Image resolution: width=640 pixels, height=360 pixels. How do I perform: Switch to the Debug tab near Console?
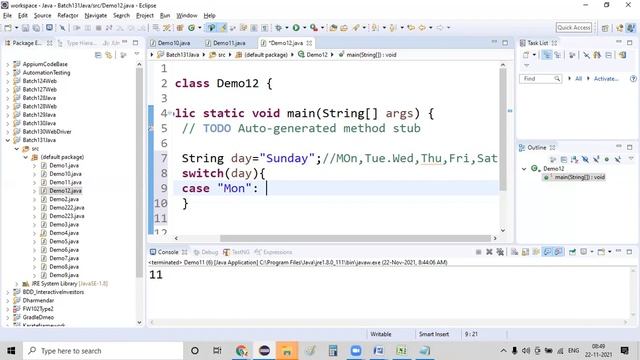[x=206, y=252]
